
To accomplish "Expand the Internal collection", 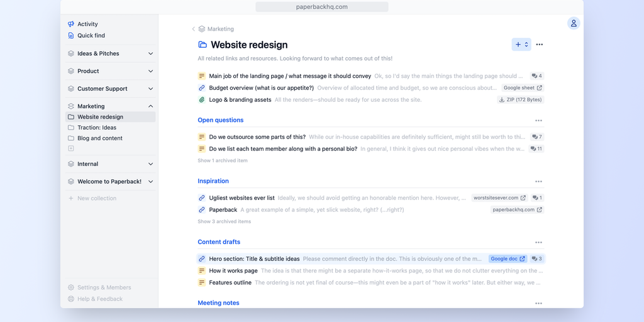I will pos(150,164).
